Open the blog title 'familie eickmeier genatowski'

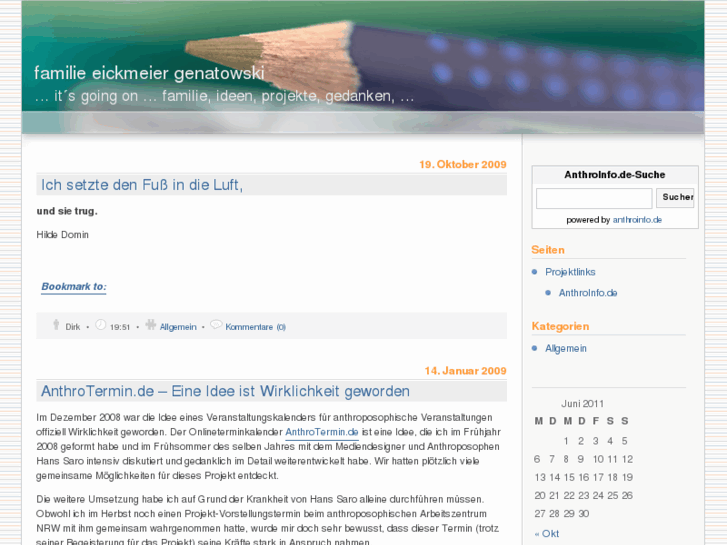tap(149, 73)
